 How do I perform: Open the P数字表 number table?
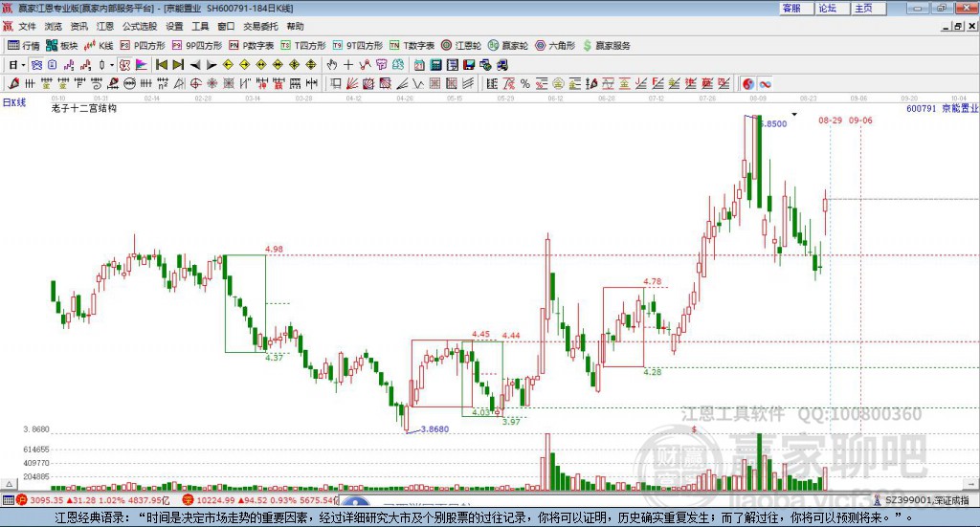(252, 46)
